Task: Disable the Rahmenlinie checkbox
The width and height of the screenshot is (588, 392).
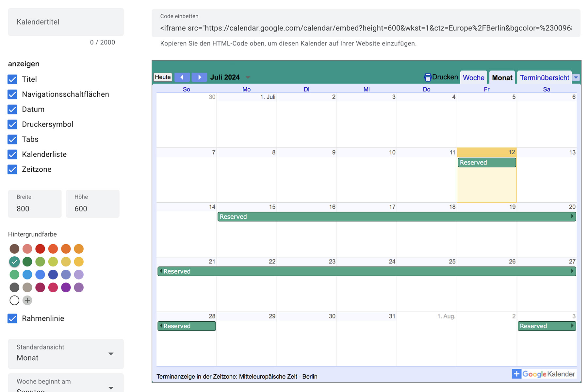Action: point(12,319)
